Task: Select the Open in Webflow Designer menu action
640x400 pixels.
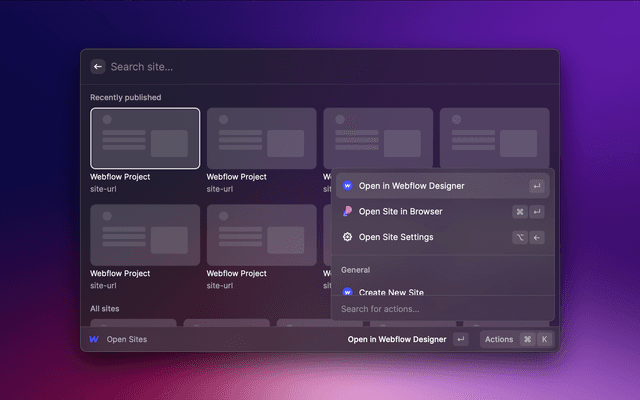Action: tap(411, 186)
